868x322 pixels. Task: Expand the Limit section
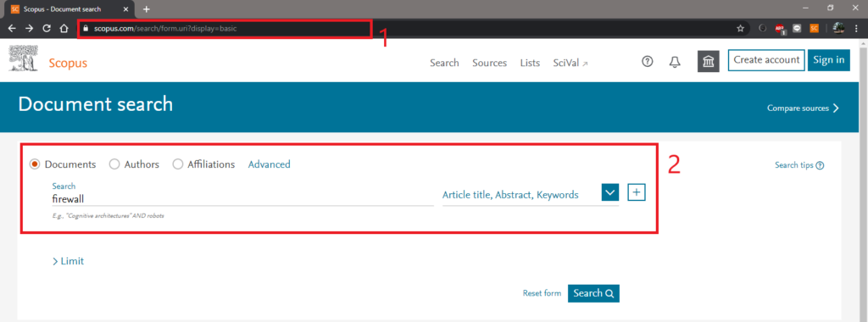(68, 261)
